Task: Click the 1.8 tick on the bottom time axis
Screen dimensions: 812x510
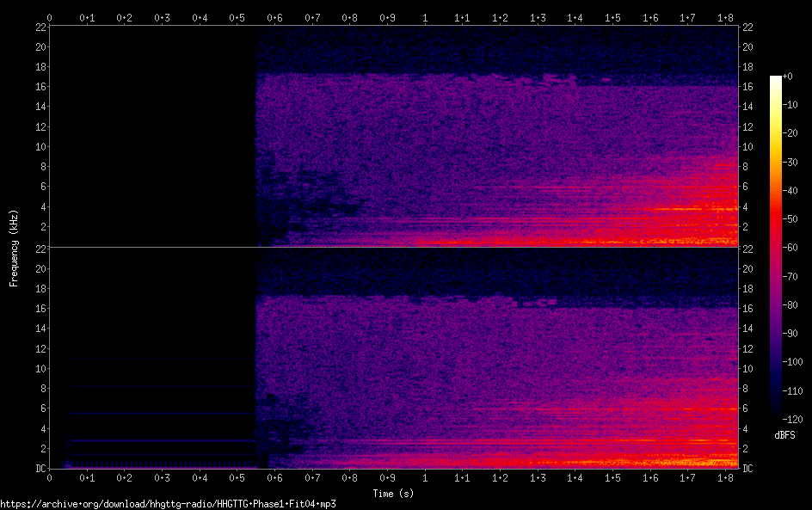Action: [725, 477]
